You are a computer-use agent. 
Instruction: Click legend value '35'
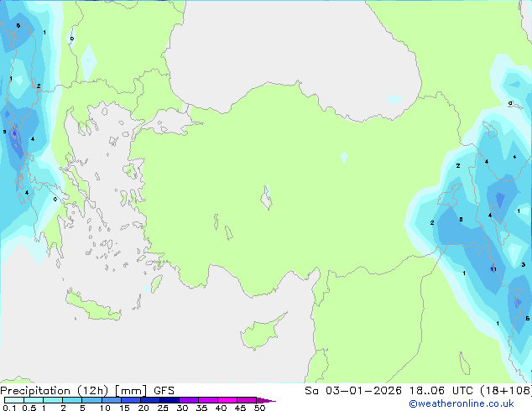click(201, 408)
